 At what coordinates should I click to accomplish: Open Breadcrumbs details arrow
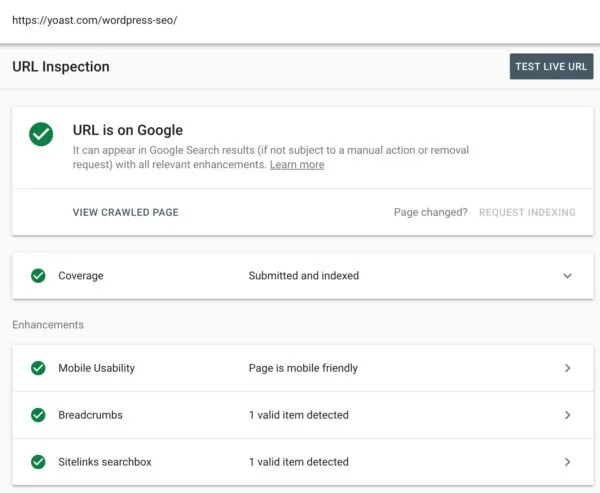(567, 415)
